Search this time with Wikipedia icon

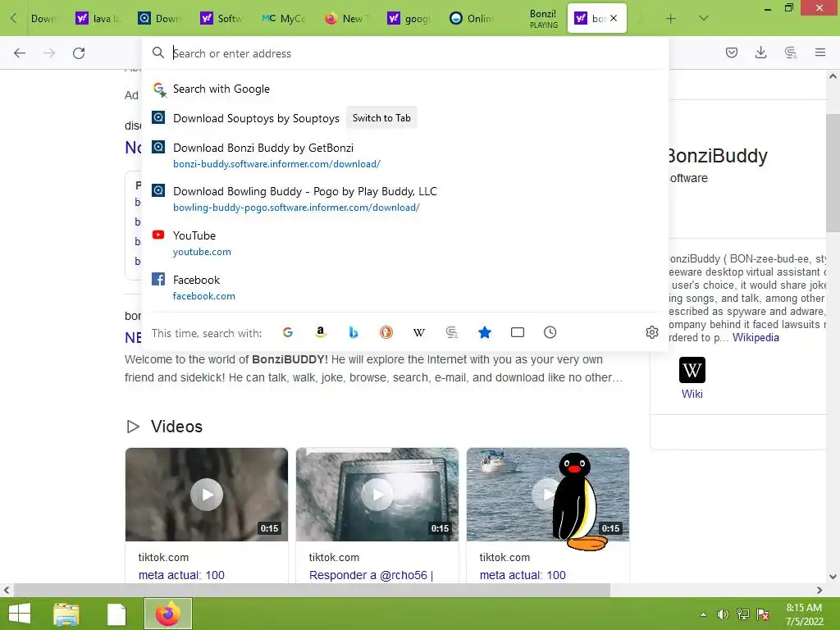click(419, 333)
